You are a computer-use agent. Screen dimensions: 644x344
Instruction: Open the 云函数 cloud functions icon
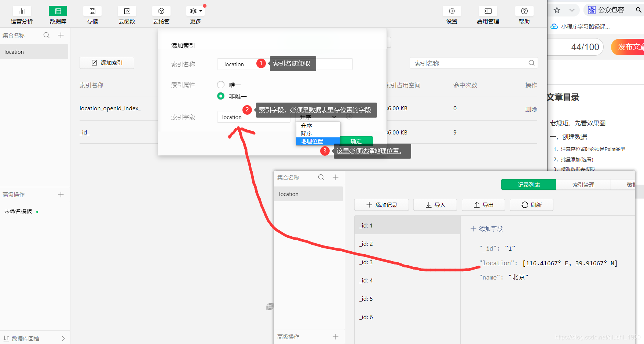pyautogui.click(x=127, y=11)
